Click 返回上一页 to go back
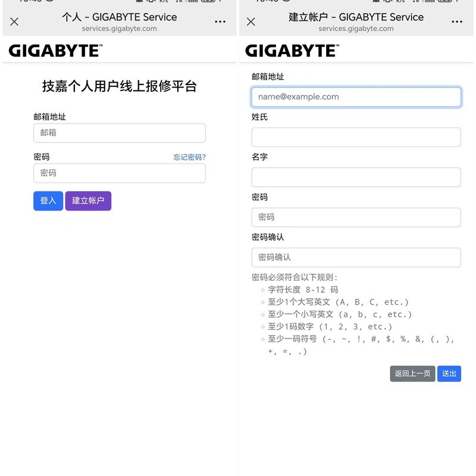 point(412,374)
